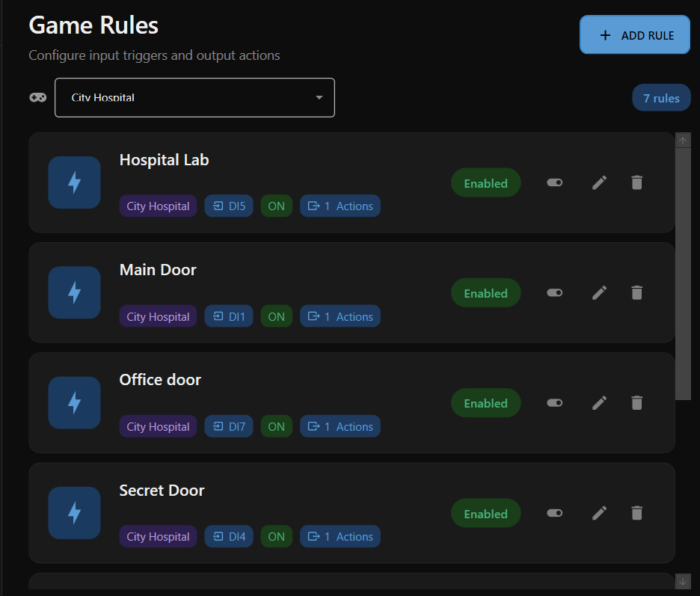700x596 pixels.
Task: Edit the Secret Door rule
Action: [600, 513]
